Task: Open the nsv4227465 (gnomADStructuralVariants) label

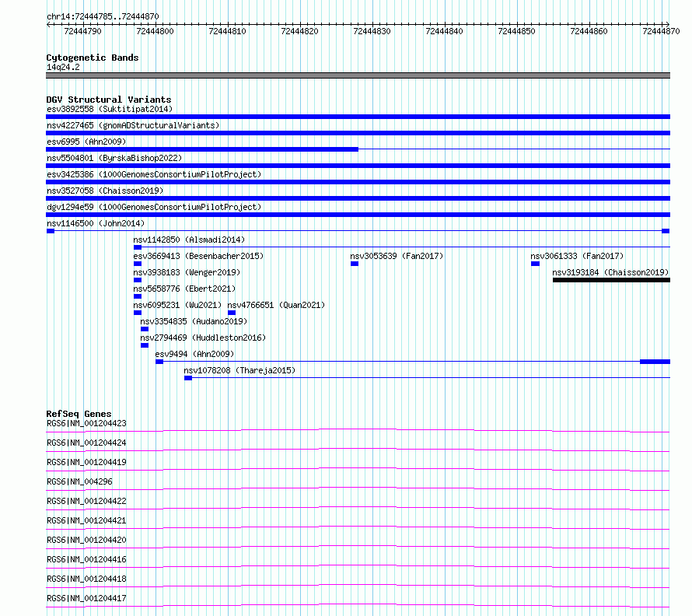Action: coord(133,125)
